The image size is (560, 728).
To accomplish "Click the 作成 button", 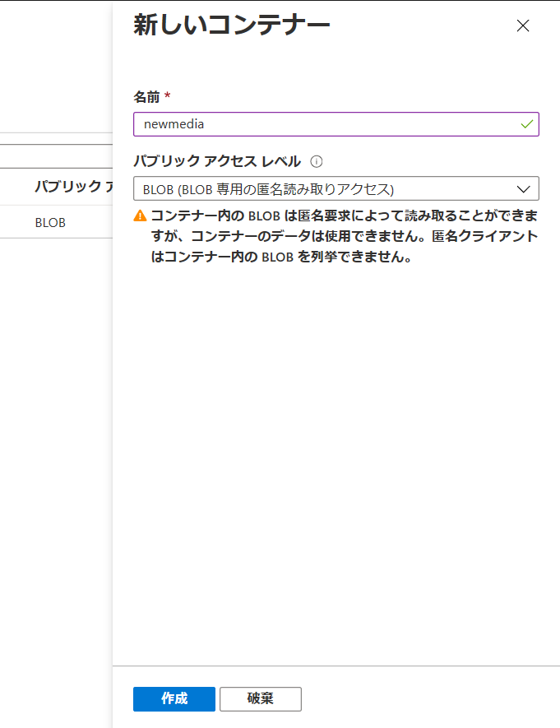I will pos(174,698).
